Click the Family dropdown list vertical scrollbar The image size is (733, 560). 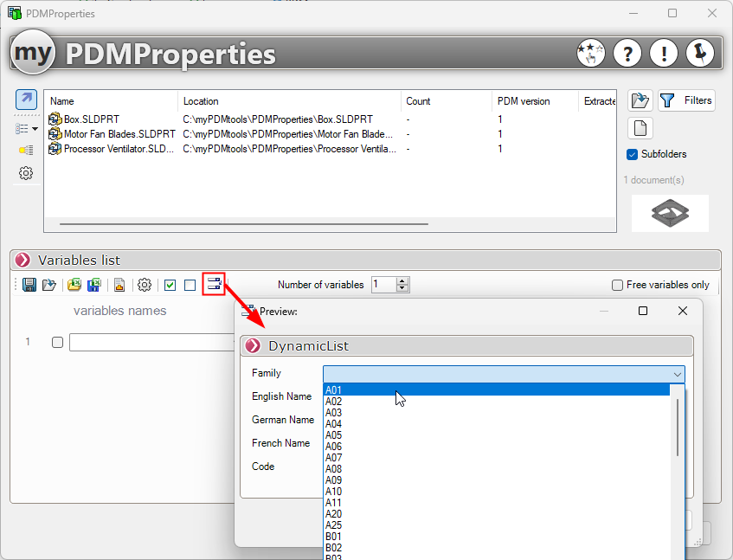pos(678,428)
